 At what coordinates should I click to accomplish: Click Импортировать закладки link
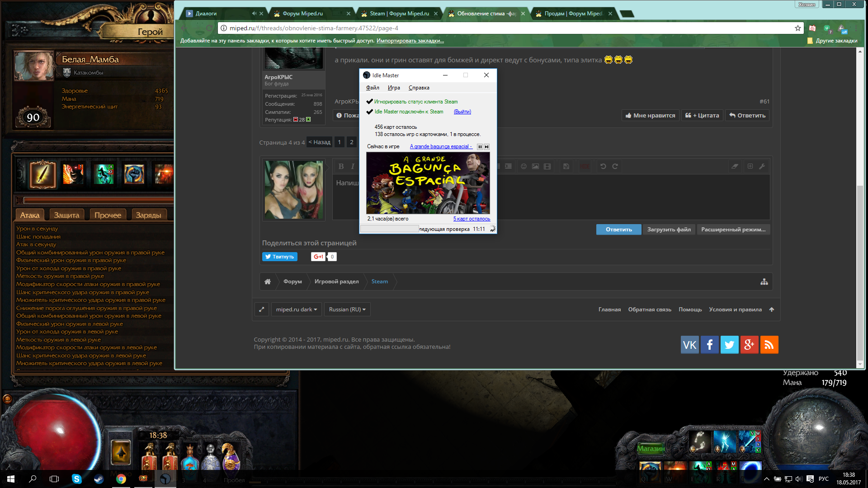[410, 41]
